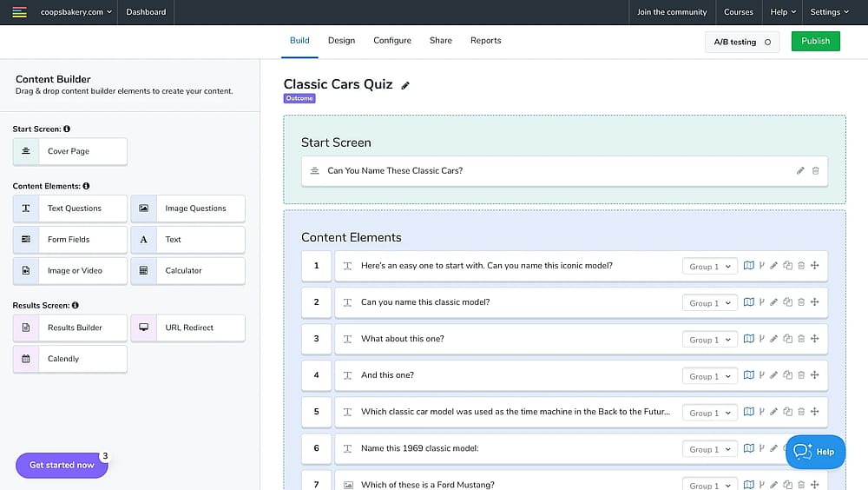
Task: Delete the Back to the Future question
Action: tap(801, 412)
